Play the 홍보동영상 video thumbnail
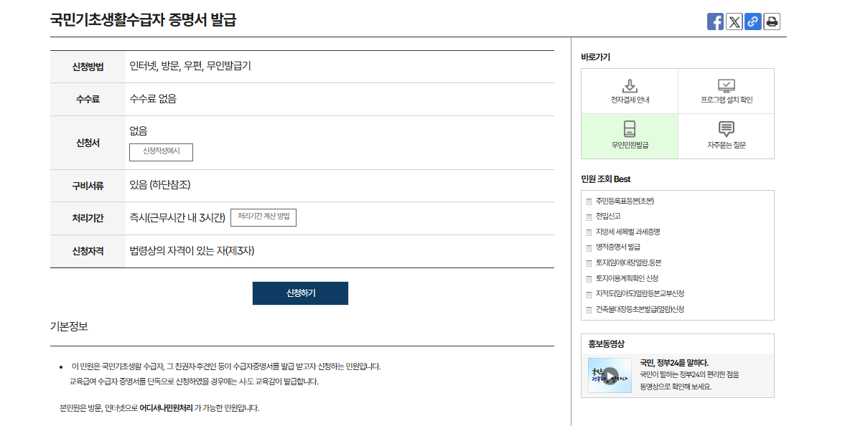Image resolution: width=868 pixels, height=426 pixels. (x=610, y=375)
